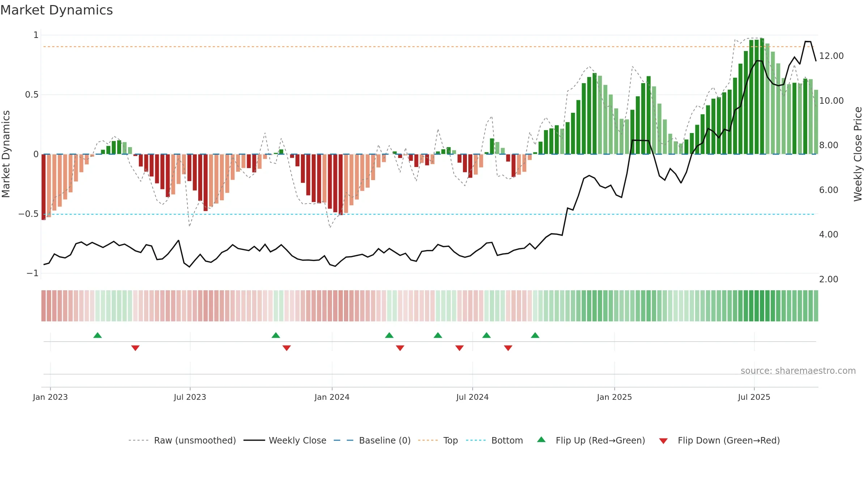Screen dimensions: 868x488
Task: Select the Flip Up triangle in October 2023
Action: pyautogui.click(x=276, y=335)
